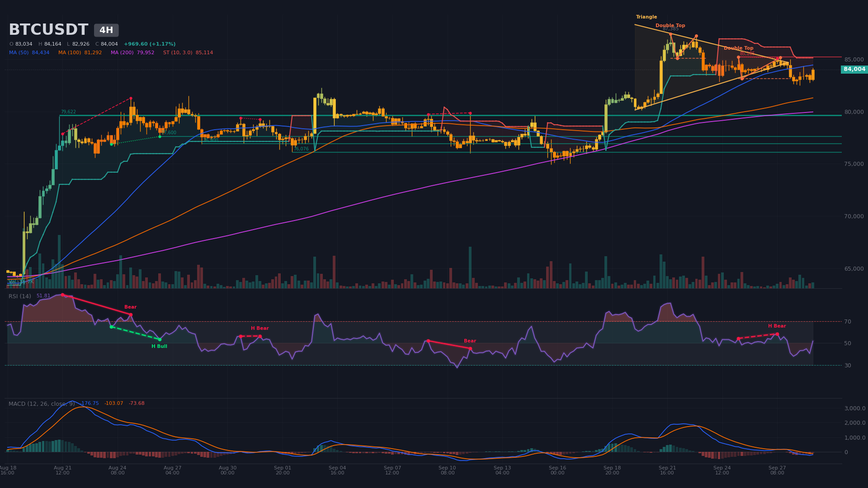The image size is (868, 488).
Task: Click the 1,000.0 MACD axis label
Action: pyautogui.click(x=854, y=438)
